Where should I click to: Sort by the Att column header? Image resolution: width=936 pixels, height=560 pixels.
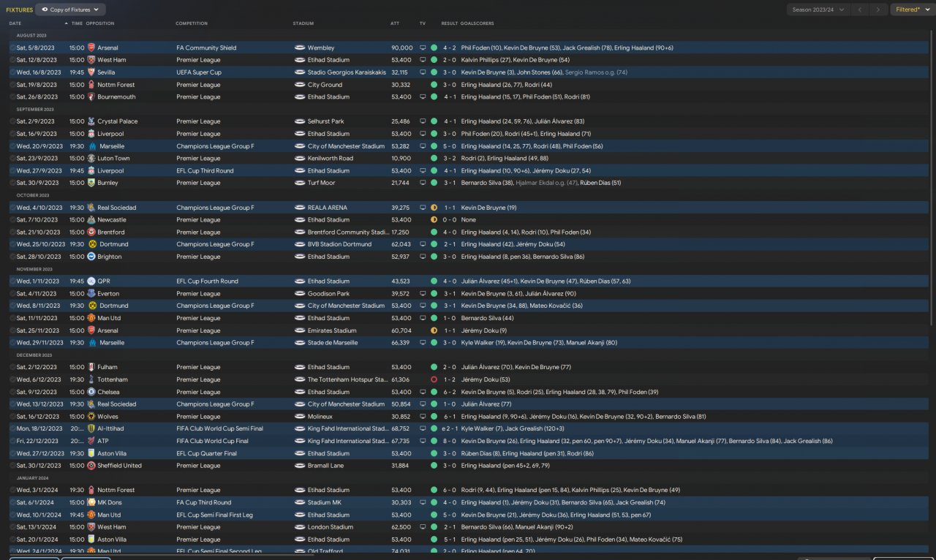(395, 23)
